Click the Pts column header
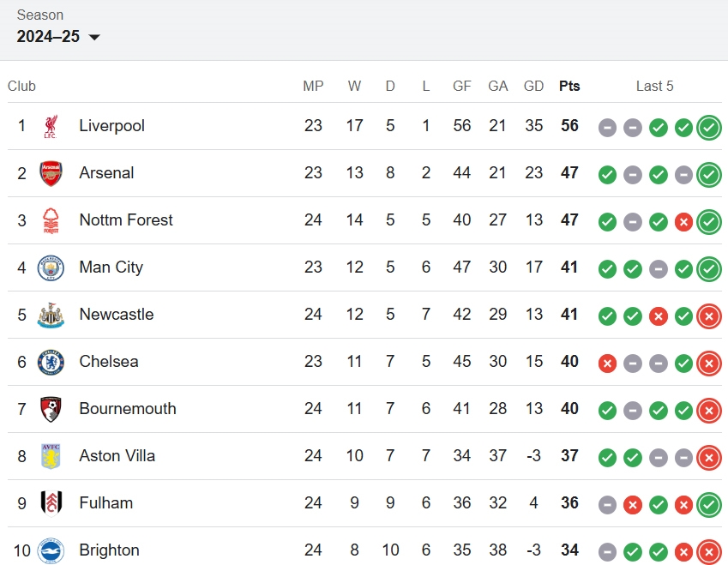This screenshot has height=565, width=728. click(569, 86)
